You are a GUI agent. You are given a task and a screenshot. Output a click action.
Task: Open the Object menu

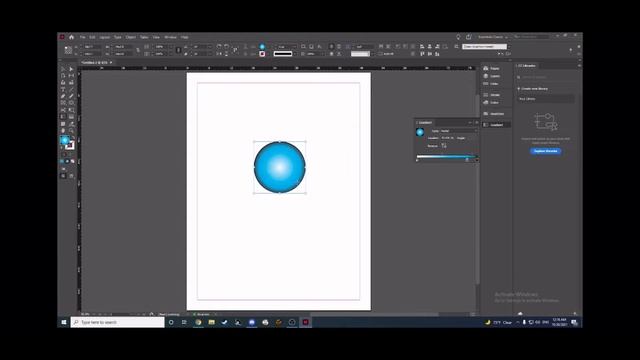[x=130, y=37]
